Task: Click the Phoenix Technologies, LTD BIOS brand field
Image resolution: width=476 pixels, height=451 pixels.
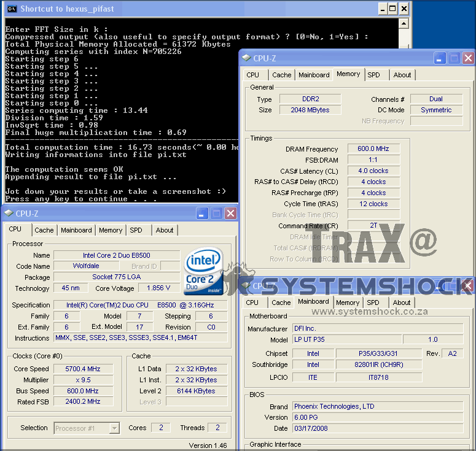Action: 378,406
